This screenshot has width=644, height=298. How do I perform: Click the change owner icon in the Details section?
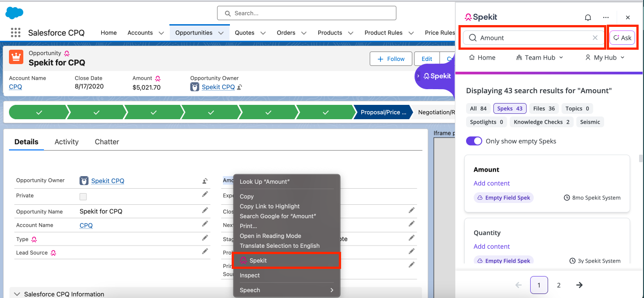tap(205, 181)
